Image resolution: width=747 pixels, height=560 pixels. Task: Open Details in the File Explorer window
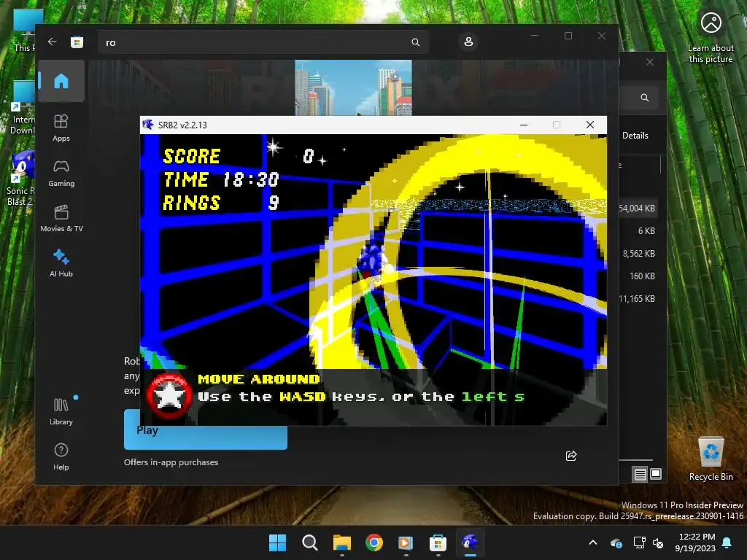click(x=635, y=136)
